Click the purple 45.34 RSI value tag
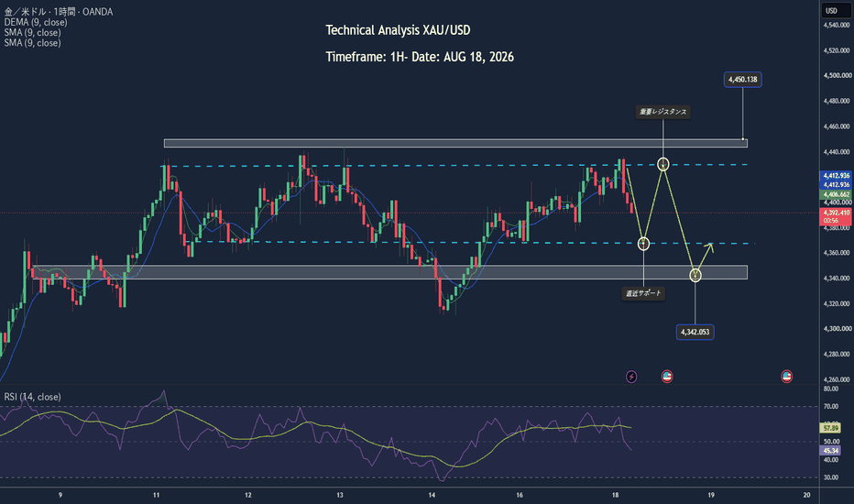 pyautogui.click(x=830, y=451)
